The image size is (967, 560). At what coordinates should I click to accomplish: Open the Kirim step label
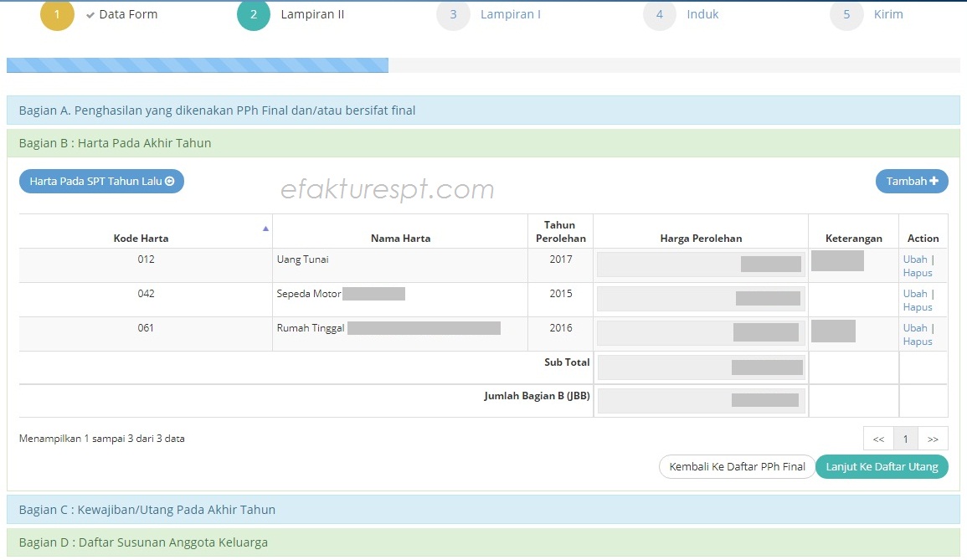pos(887,14)
